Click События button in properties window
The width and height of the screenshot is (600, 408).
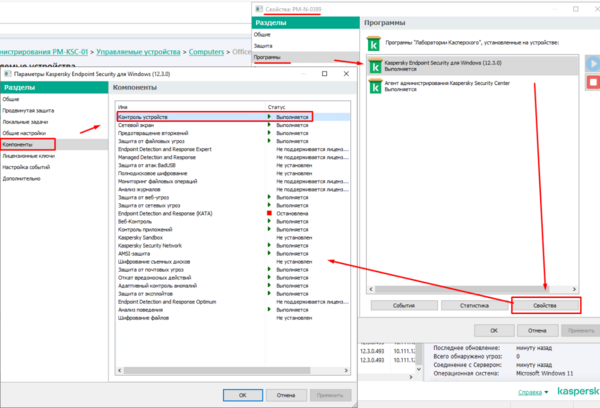click(404, 305)
